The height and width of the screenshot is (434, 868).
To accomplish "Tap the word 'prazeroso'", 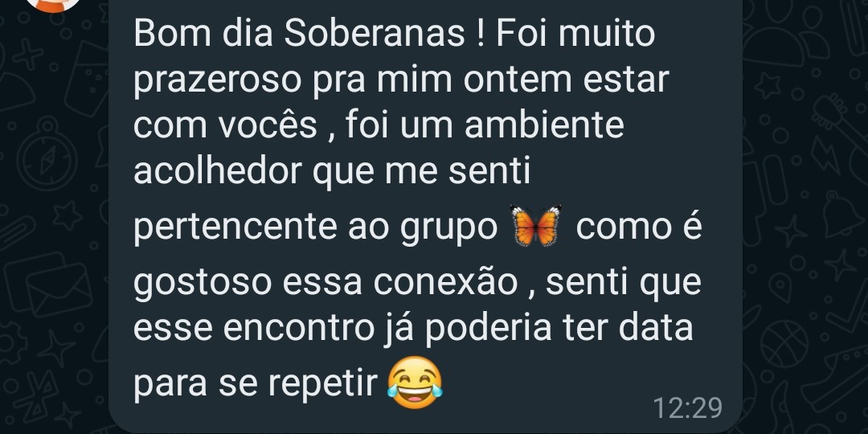I will (x=218, y=82).
